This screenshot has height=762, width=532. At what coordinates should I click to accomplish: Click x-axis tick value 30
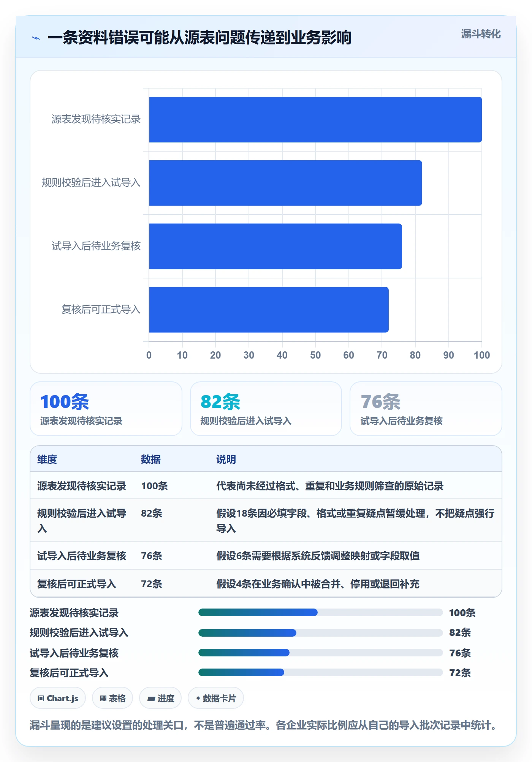(249, 355)
